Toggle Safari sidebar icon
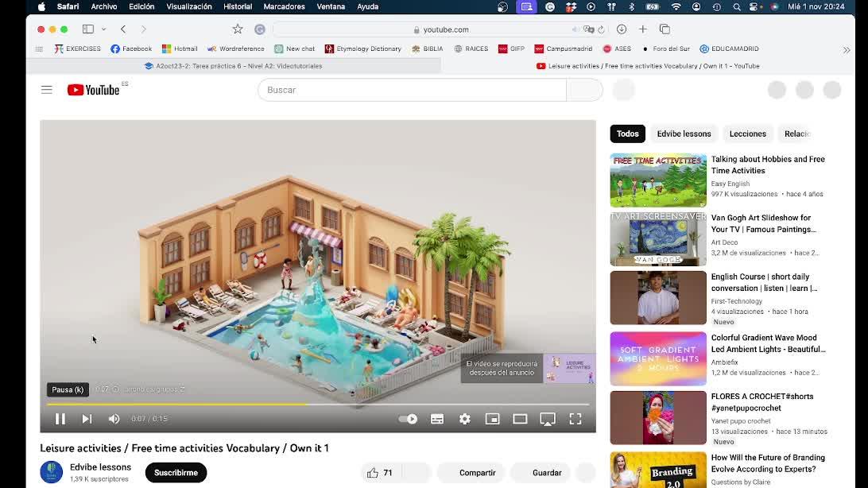The width and height of the screenshot is (868, 488). [x=88, y=29]
